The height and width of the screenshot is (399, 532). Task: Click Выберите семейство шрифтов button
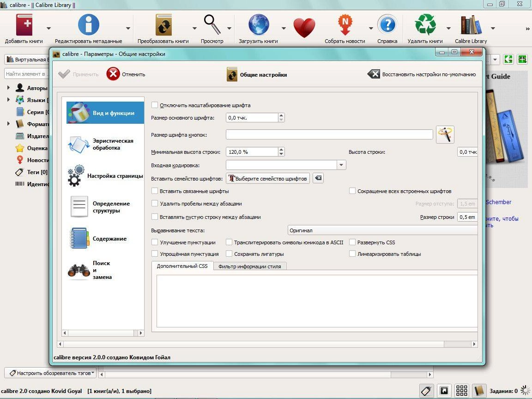pos(268,178)
